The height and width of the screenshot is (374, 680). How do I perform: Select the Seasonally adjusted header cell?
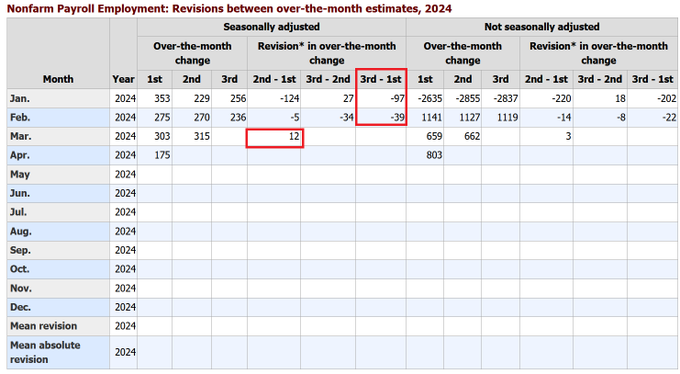[x=271, y=27]
